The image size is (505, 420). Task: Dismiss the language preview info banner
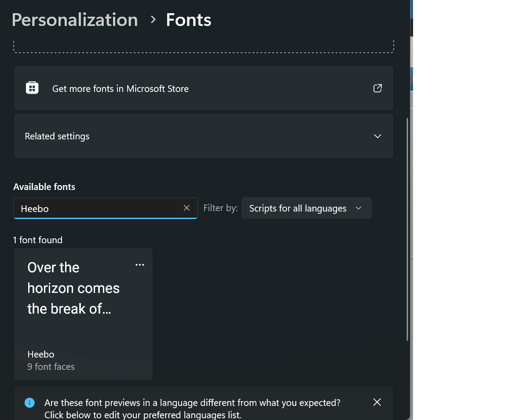[377, 402]
